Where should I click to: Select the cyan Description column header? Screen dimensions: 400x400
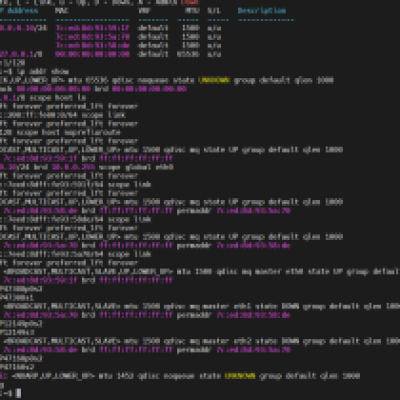pos(262,11)
